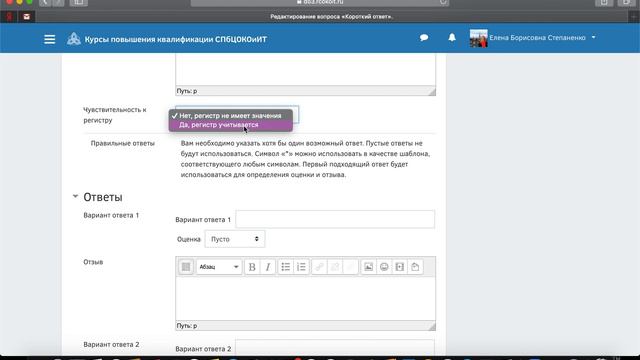Click site title Курсы повышения квалификации СПбЦОКОиИТ

pyautogui.click(x=176, y=39)
